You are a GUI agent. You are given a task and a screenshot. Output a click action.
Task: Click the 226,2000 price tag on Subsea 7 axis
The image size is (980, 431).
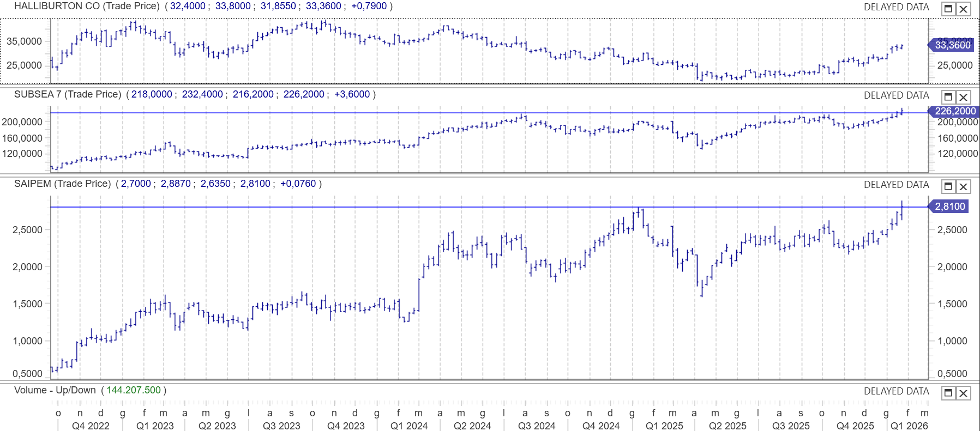954,111
